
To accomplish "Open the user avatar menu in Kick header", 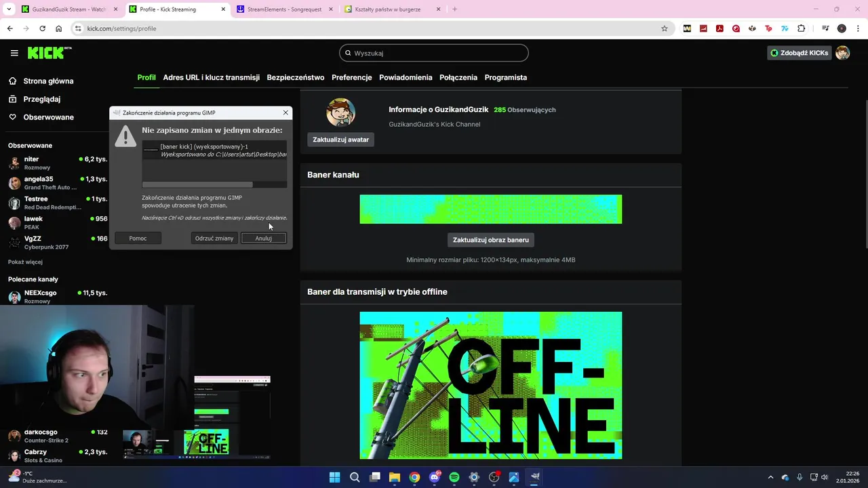I will coord(843,53).
